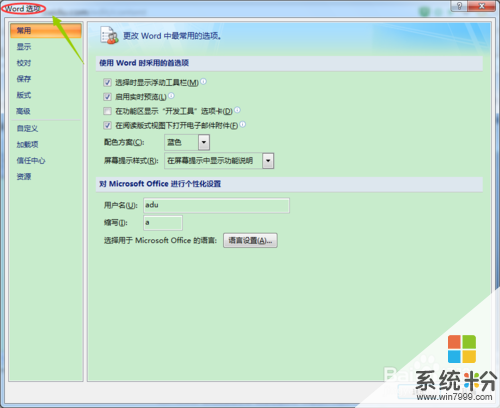Toggle 选择时显示浮动工具栏 checkbox

tap(107, 82)
